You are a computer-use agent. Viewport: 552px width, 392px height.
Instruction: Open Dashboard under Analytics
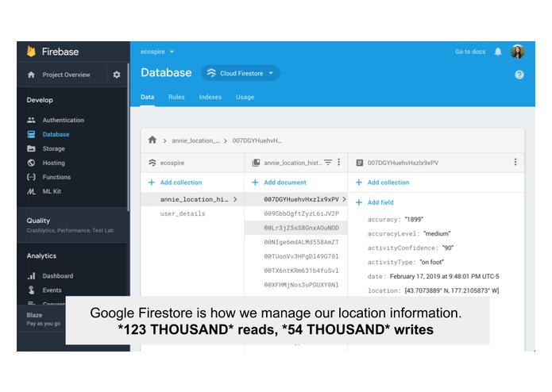point(58,276)
